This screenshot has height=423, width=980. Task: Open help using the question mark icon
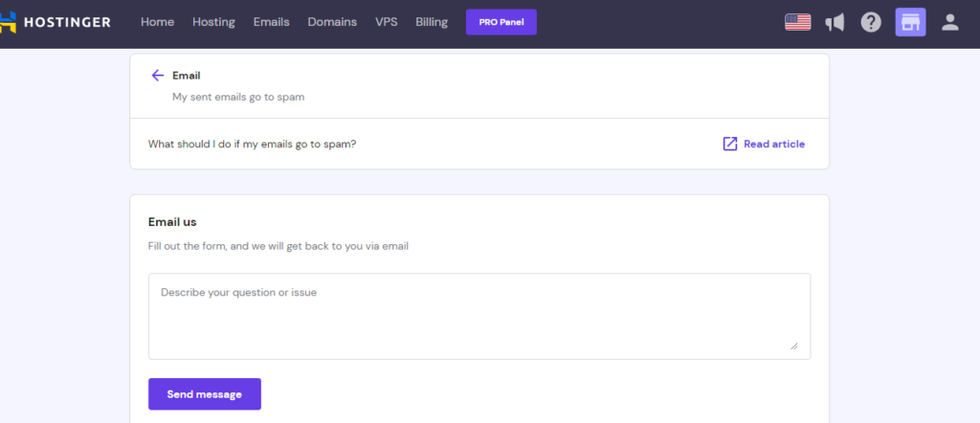coord(870,22)
